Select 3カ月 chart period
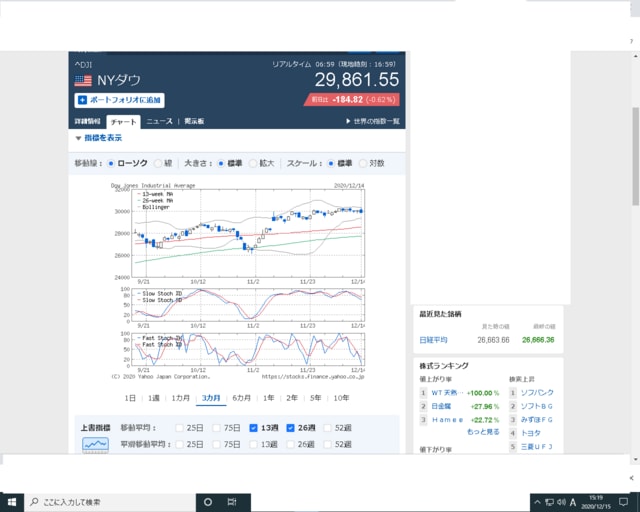Viewport: 640px width, 512px height. (x=211, y=398)
